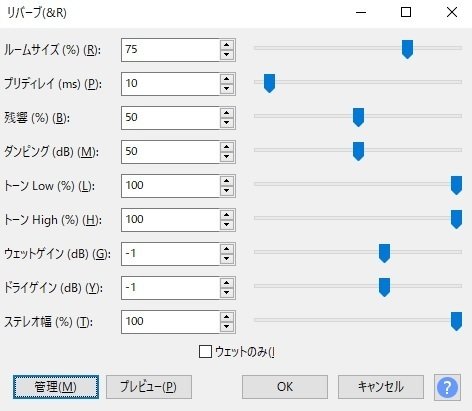This screenshot has height=411, width=472.
Task: Focus the トーン High value field
Action: tap(170, 220)
